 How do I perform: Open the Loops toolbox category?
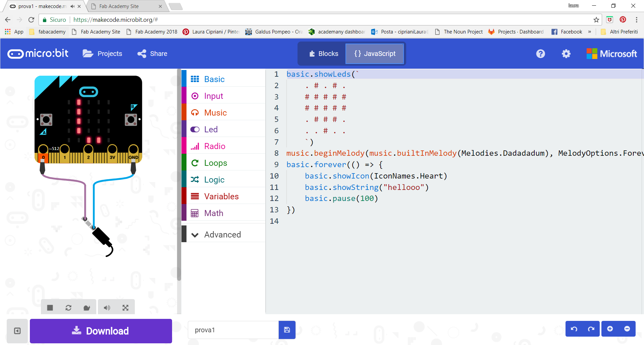(x=223, y=163)
